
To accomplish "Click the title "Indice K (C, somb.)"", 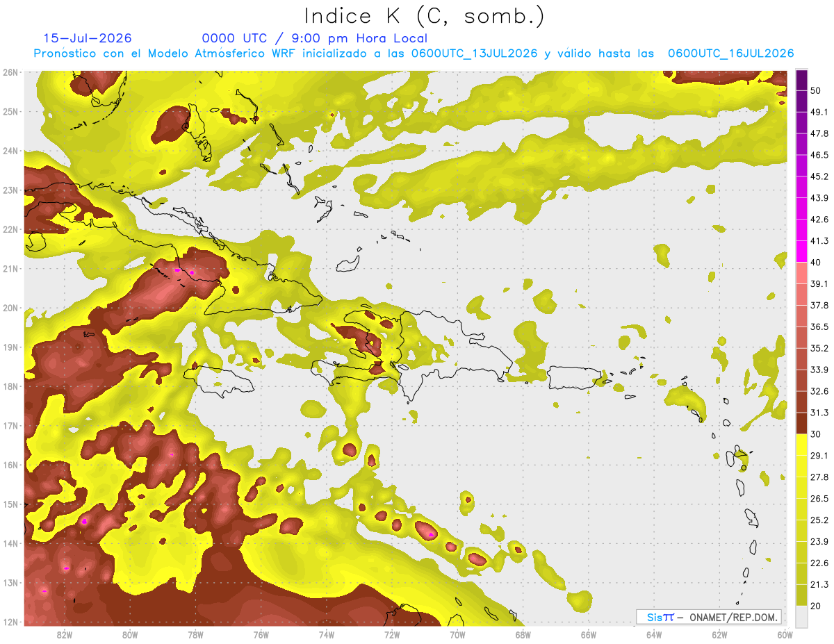I will 425,16.
